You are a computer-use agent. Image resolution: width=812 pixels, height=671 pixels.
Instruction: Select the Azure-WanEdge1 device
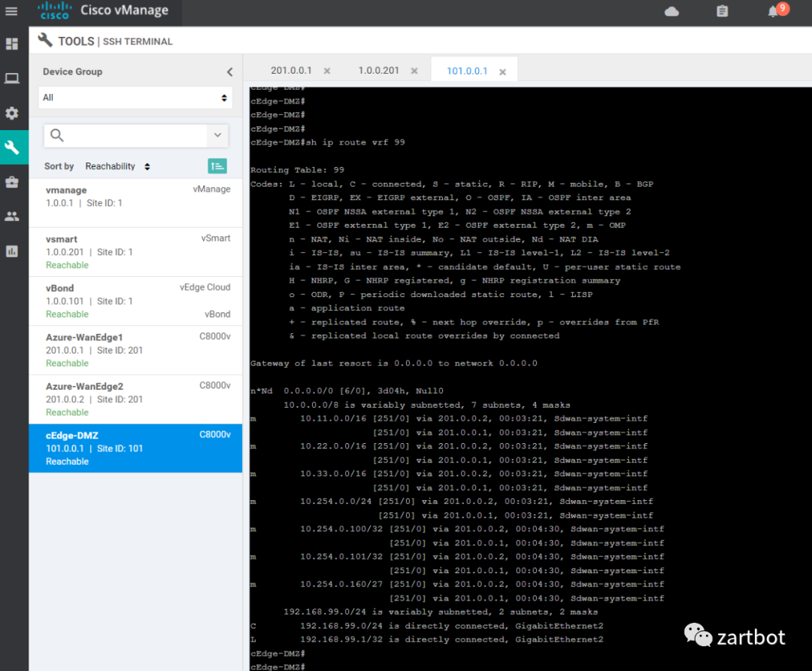135,351
